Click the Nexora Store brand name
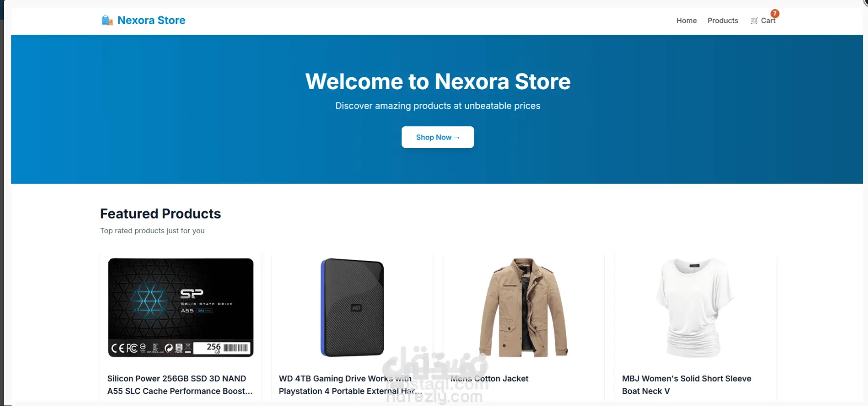Screen dimensions: 868x406 tap(151, 20)
